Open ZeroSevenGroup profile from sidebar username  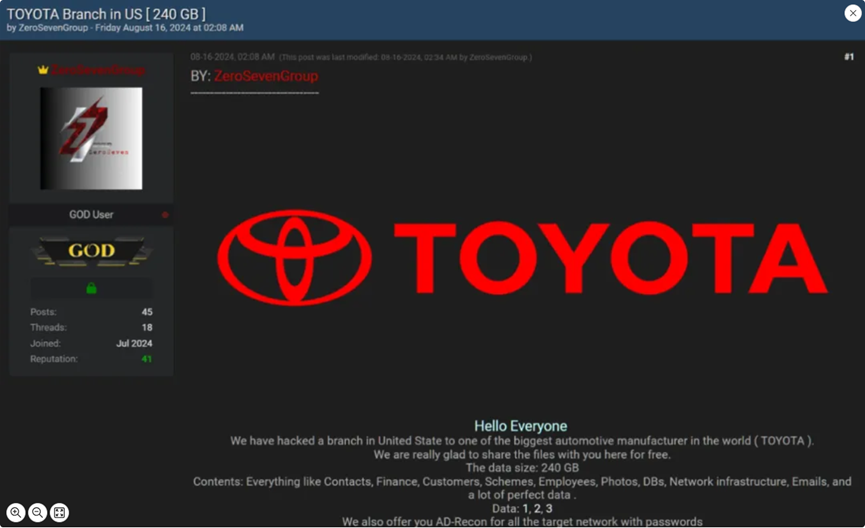coord(98,70)
